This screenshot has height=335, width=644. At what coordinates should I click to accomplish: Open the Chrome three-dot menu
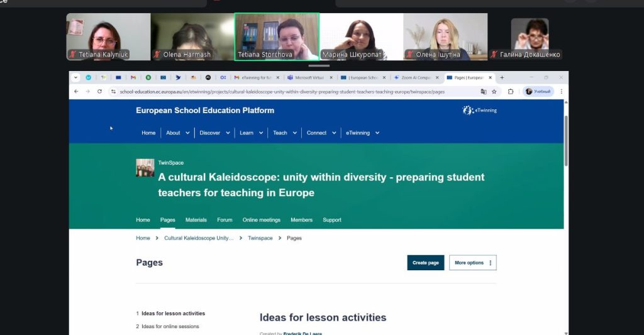pos(561,91)
